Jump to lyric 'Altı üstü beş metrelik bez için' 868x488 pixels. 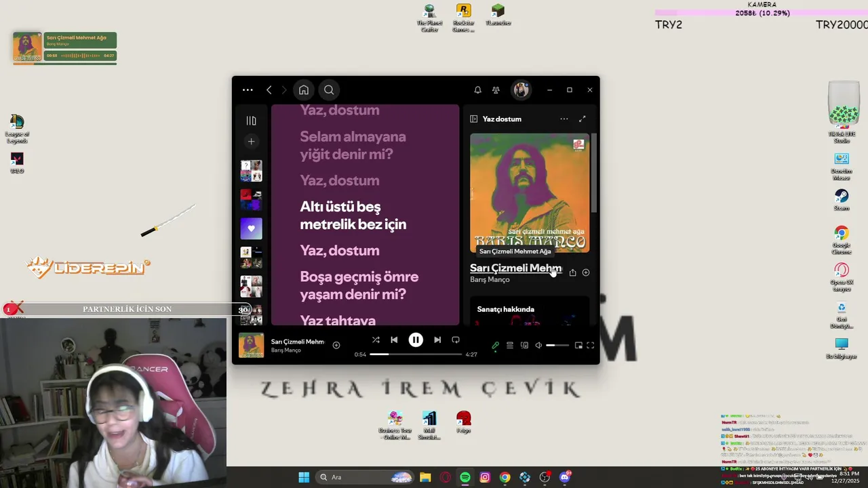[353, 215]
